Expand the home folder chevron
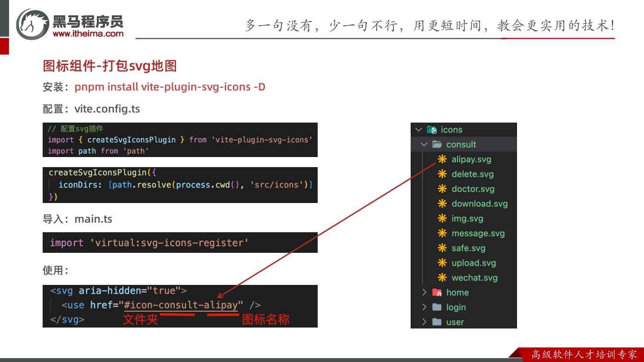The height and width of the screenshot is (362, 644). point(424,293)
